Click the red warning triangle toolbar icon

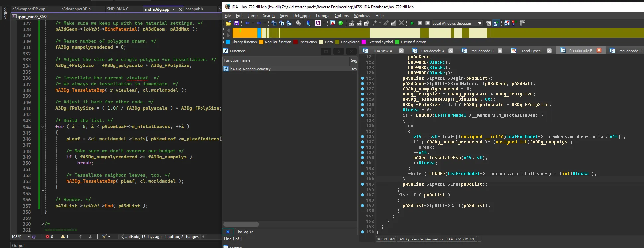333,23
